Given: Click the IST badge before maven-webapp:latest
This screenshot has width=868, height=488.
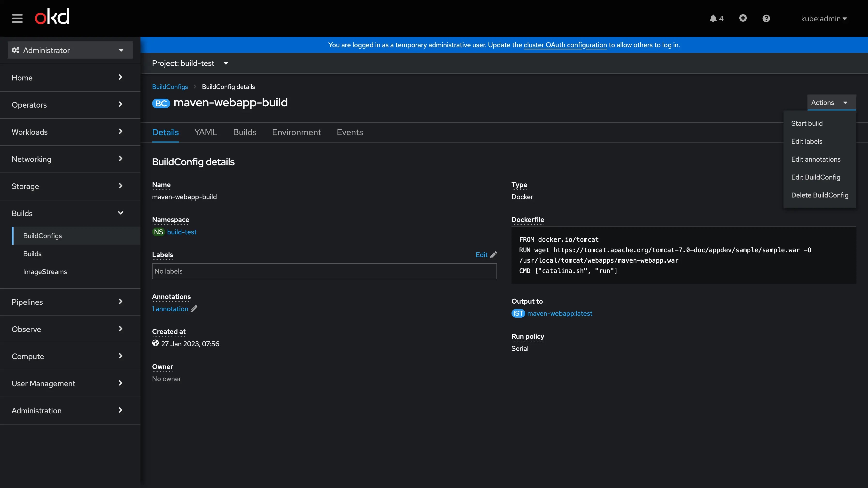Looking at the screenshot, I should (518, 314).
